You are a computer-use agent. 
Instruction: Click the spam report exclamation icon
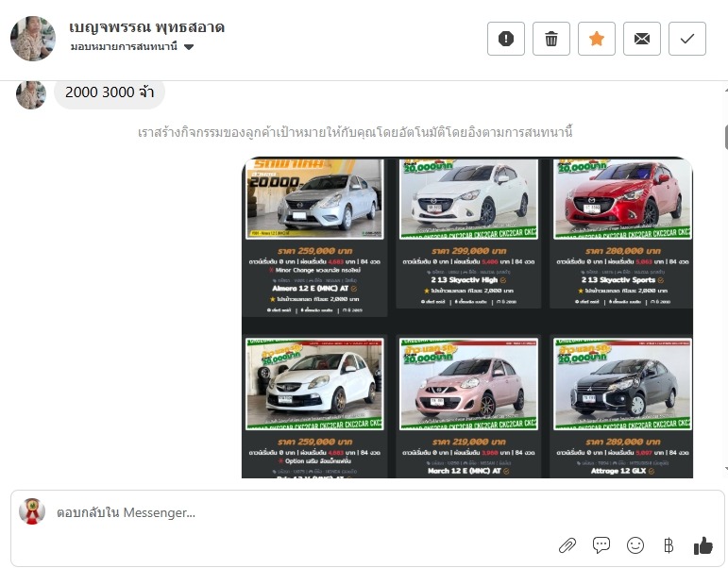pos(506,39)
